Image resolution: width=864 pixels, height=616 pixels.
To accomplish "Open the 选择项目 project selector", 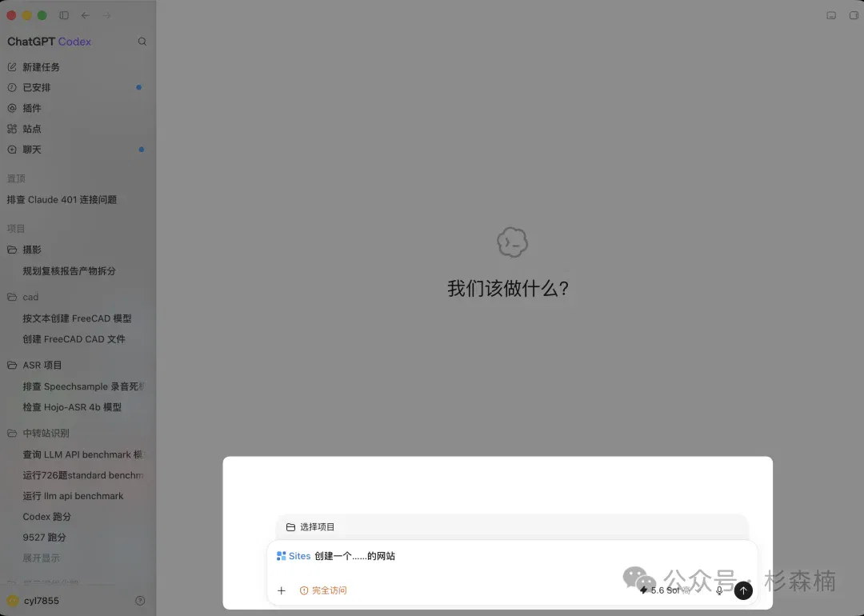I will pyautogui.click(x=310, y=527).
